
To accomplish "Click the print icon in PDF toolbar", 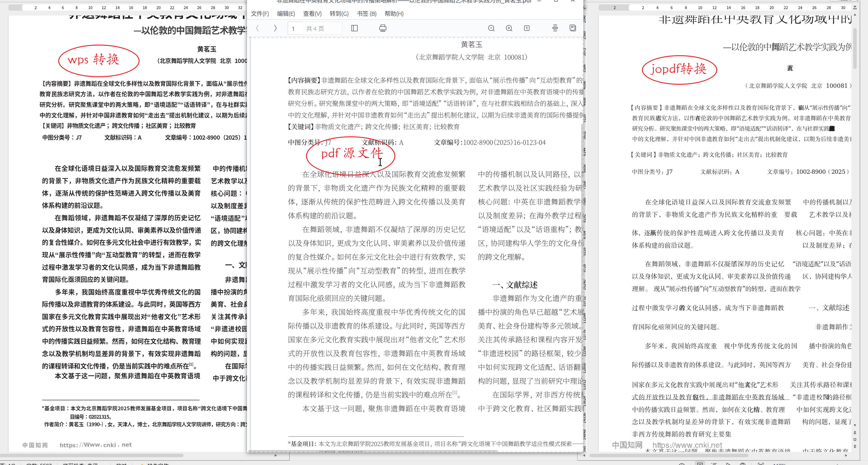I will 382,28.
